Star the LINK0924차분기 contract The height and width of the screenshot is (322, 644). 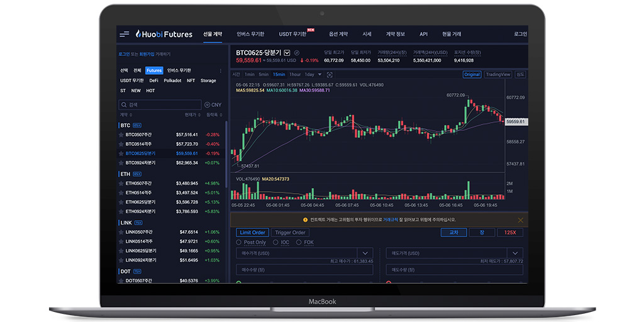[121, 260]
